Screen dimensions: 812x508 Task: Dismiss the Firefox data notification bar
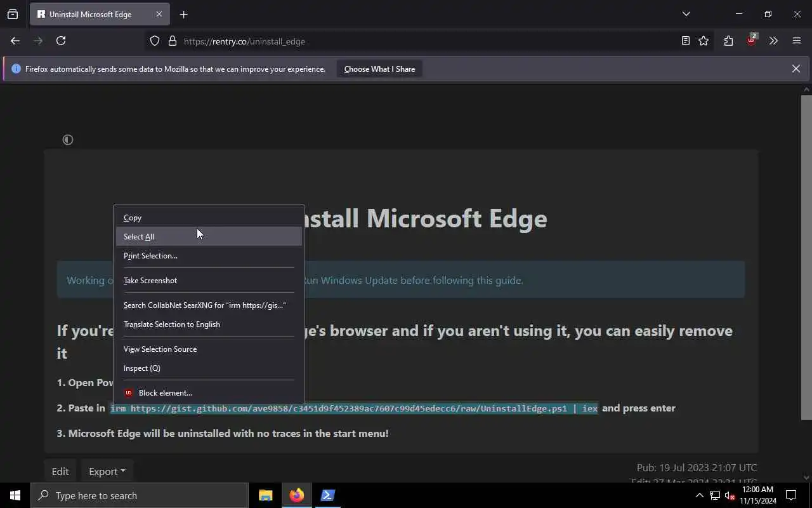(796, 69)
